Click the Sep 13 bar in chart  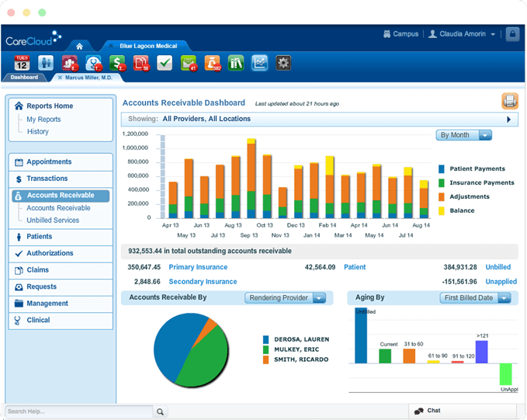[251, 179]
